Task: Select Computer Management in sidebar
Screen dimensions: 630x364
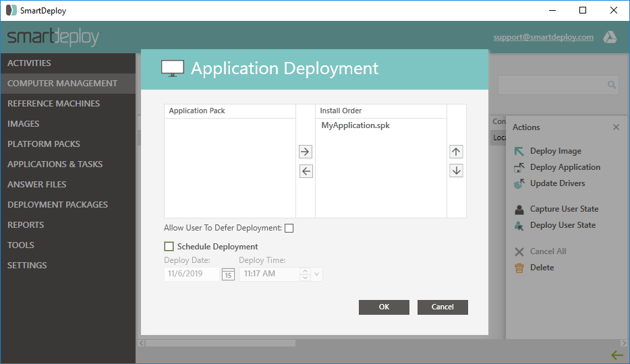Action: 68,84
